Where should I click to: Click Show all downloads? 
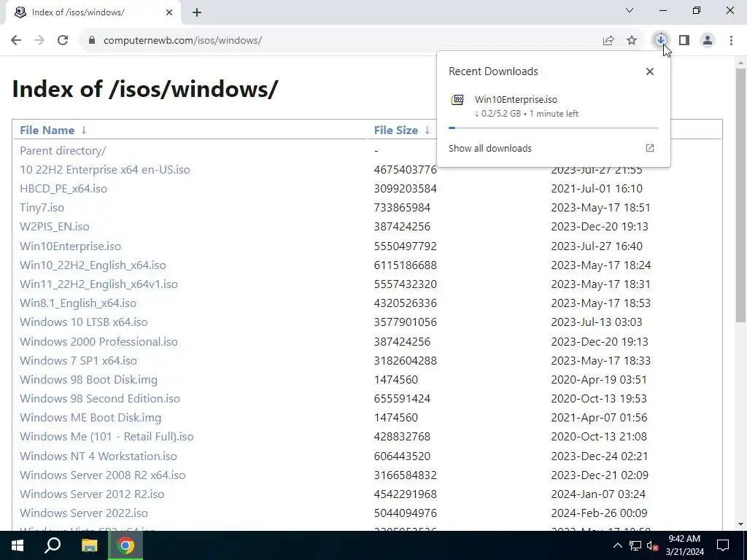(x=489, y=148)
